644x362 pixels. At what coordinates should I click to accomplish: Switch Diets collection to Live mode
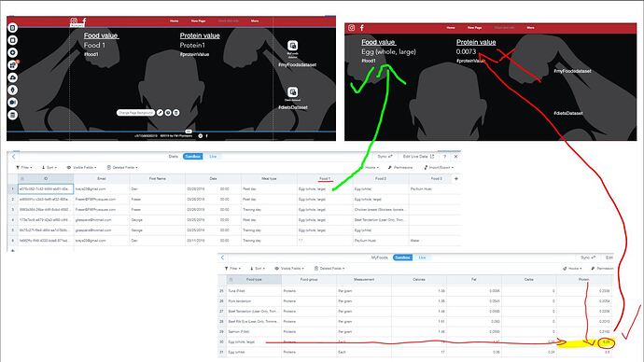(213, 157)
